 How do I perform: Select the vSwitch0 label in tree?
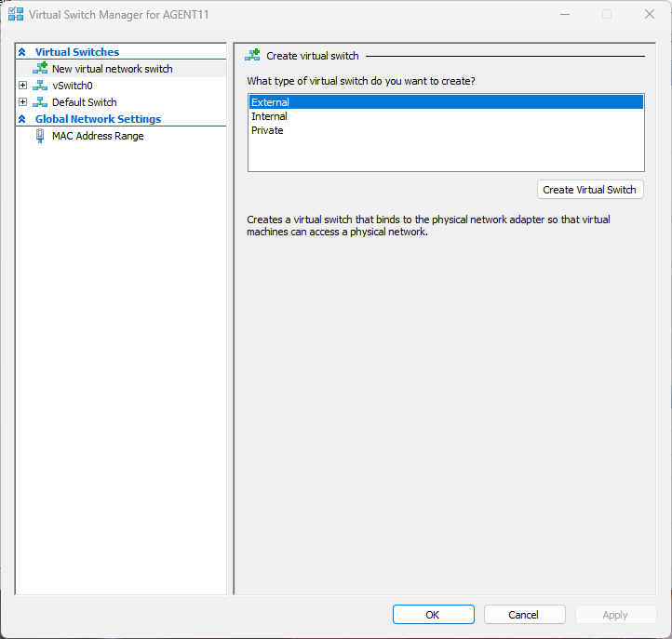[x=73, y=86]
